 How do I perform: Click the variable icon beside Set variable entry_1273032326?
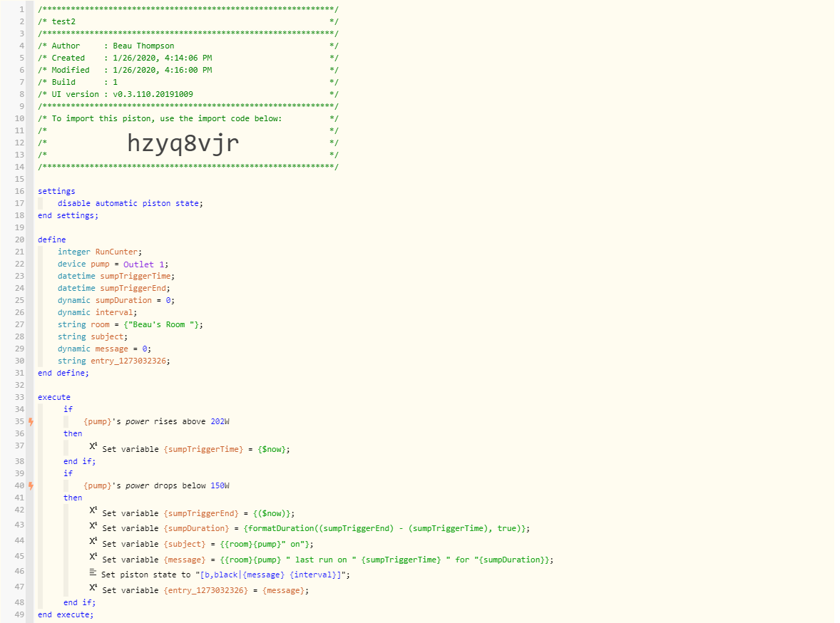click(93, 587)
